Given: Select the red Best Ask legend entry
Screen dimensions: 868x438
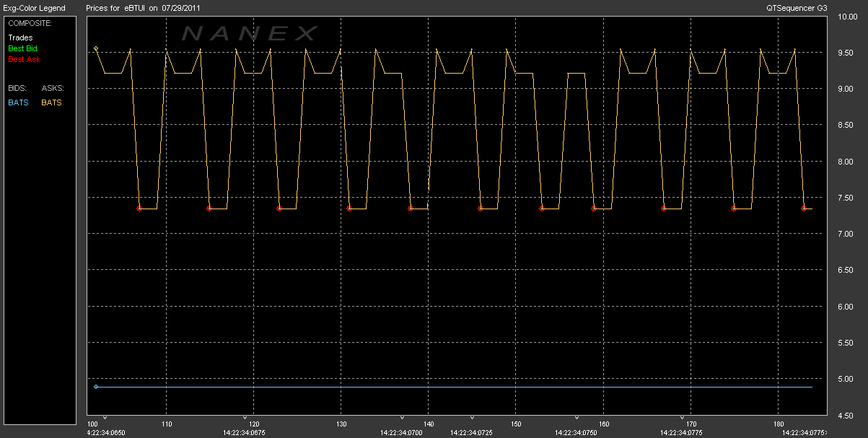Looking at the screenshot, I should (22, 59).
